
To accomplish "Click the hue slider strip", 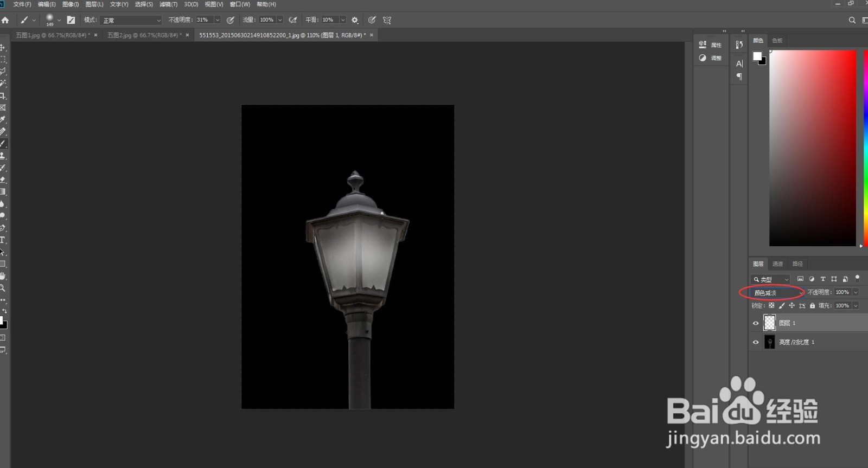I will 865,148.
